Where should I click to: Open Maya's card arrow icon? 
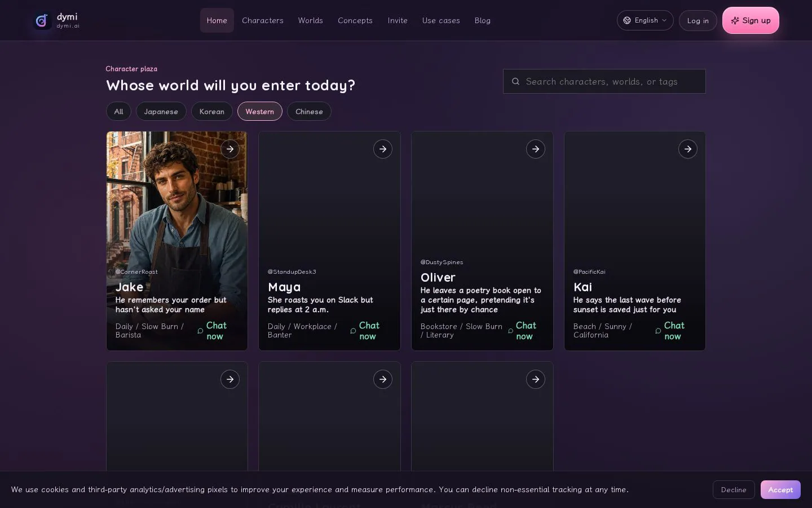[x=383, y=149]
